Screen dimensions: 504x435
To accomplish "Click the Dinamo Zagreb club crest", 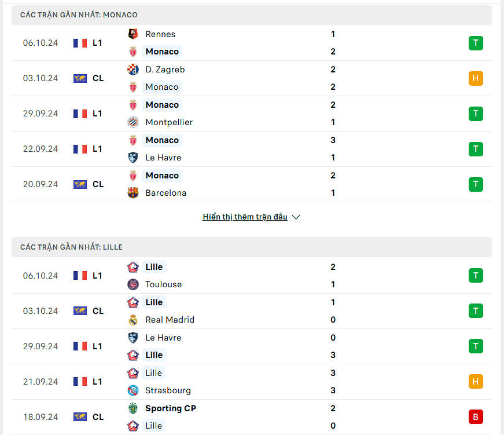I will pos(133,70).
